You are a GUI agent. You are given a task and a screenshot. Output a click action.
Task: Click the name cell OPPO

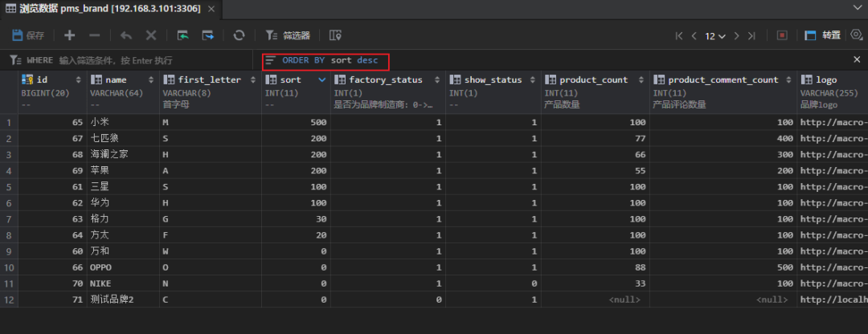(x=125, y=267)
